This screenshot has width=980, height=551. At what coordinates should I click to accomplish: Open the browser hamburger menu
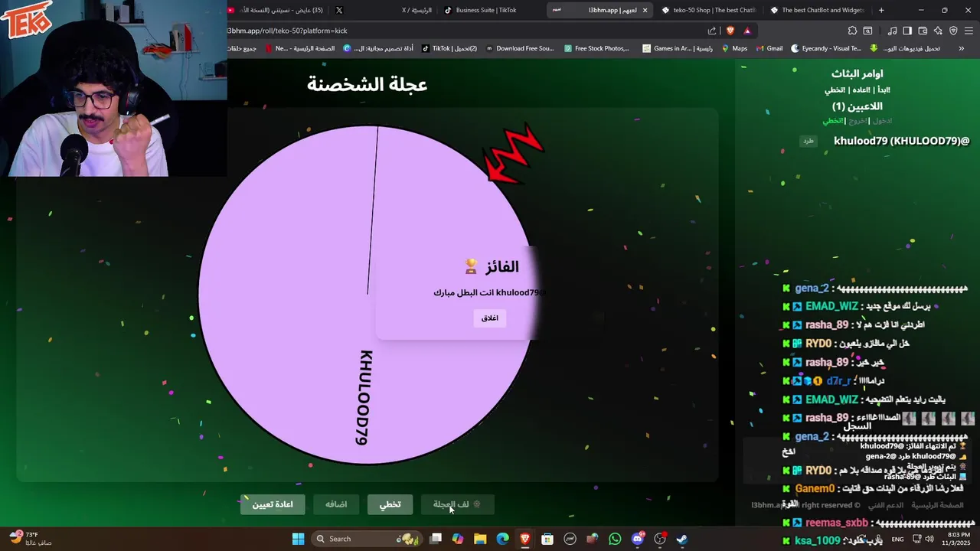(x=969, y=31)
